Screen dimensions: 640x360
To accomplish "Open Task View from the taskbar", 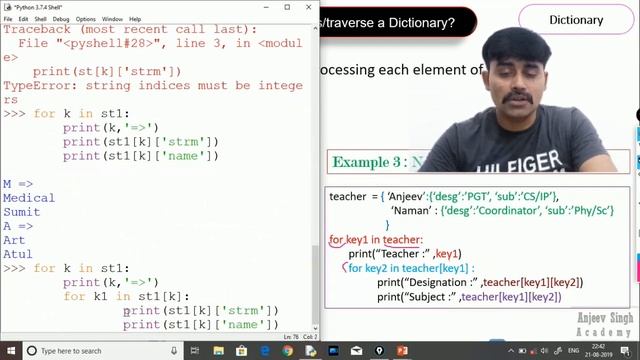I will click(x=195, y=351).
